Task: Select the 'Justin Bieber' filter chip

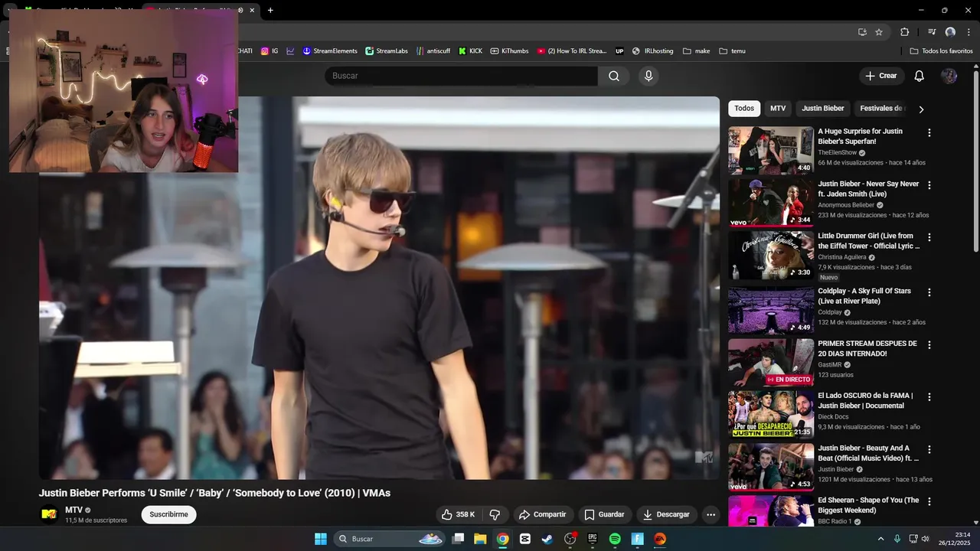Action: pyautogui.click(x=823, y=109)
